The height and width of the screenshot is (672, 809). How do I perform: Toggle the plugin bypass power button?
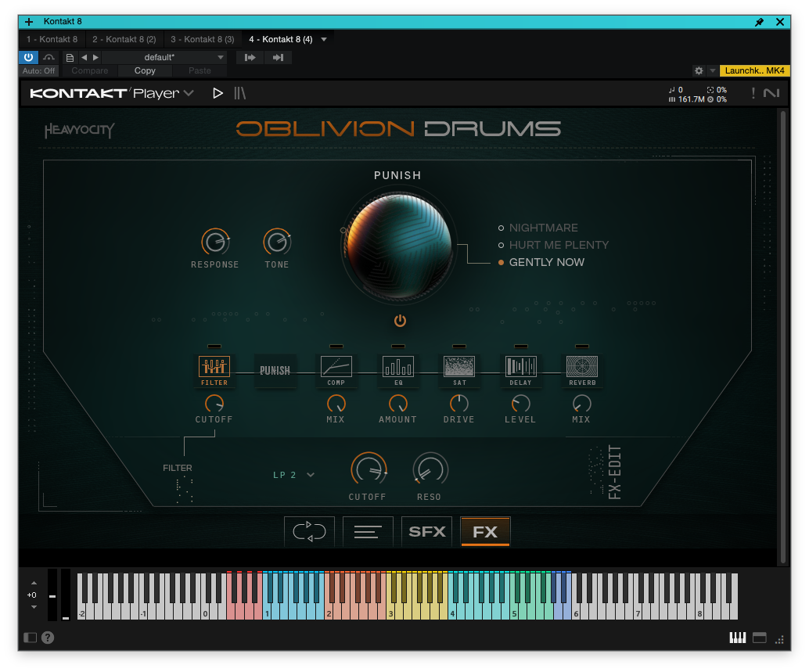pyautogui.click(x=28, y=58)
